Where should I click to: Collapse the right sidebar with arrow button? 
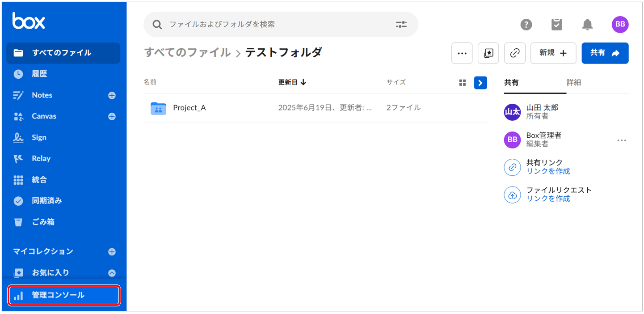click(x=480, y=83)
